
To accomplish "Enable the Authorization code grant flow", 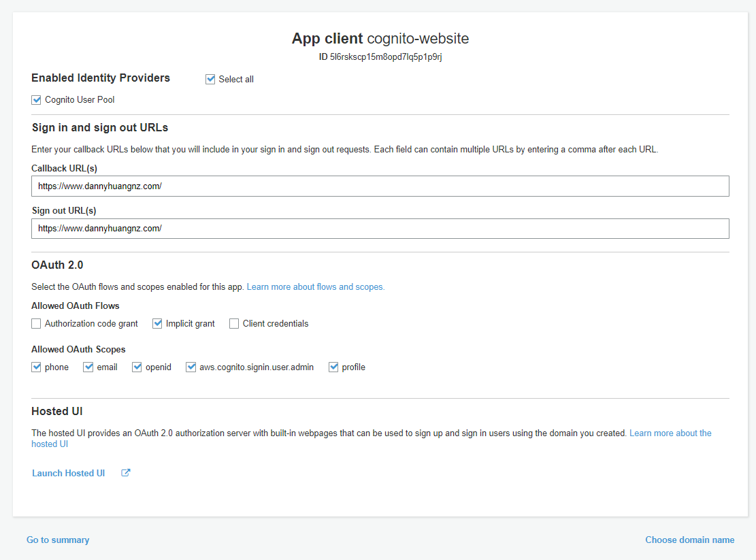I will 36,324.
